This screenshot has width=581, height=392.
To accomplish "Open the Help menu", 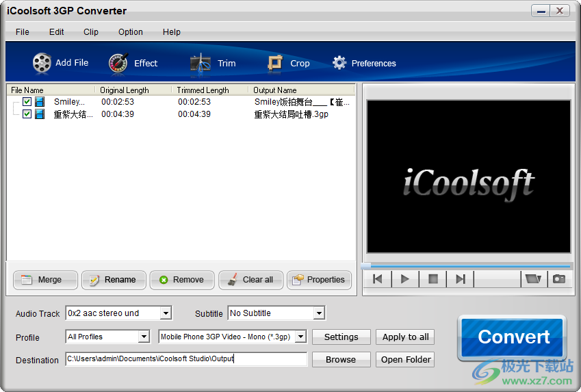I will pos(172,32).
